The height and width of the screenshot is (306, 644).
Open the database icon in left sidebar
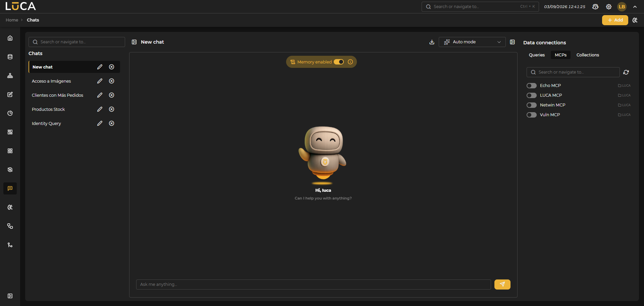pyautogui.click(x=10, y=57)
